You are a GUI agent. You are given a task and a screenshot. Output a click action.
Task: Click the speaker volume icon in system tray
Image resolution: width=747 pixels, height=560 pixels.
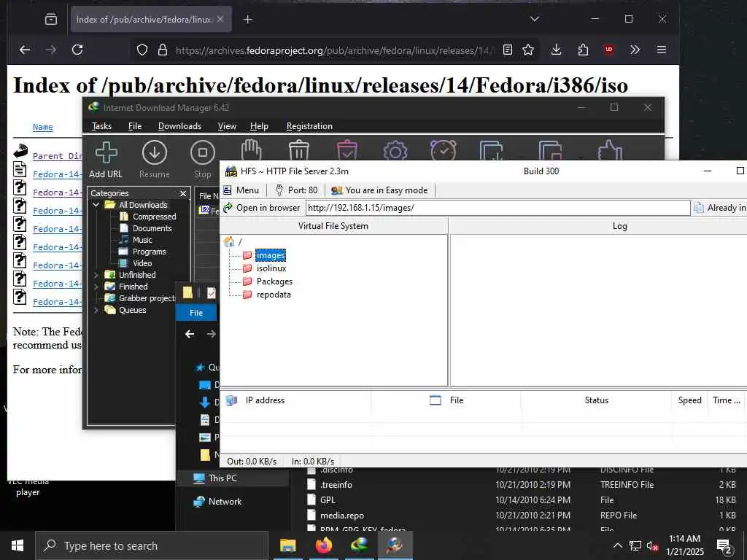coord(652,545)
